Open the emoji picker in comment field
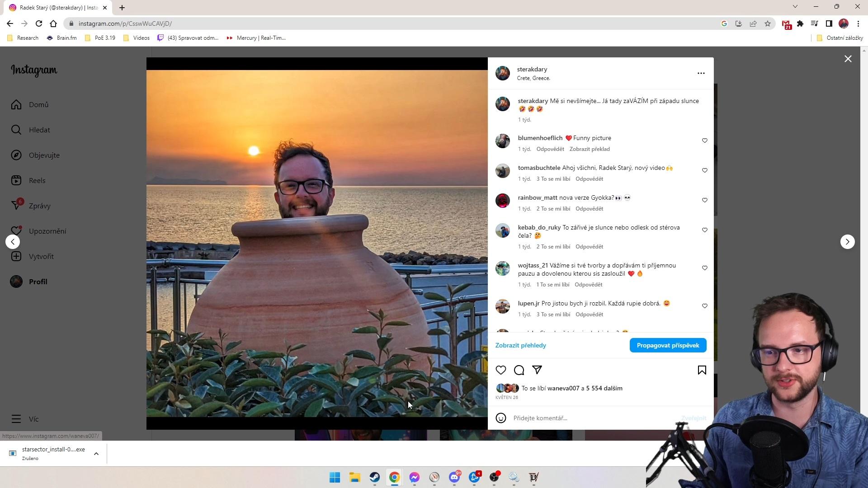The image size is (868, 488). point(501,418)
